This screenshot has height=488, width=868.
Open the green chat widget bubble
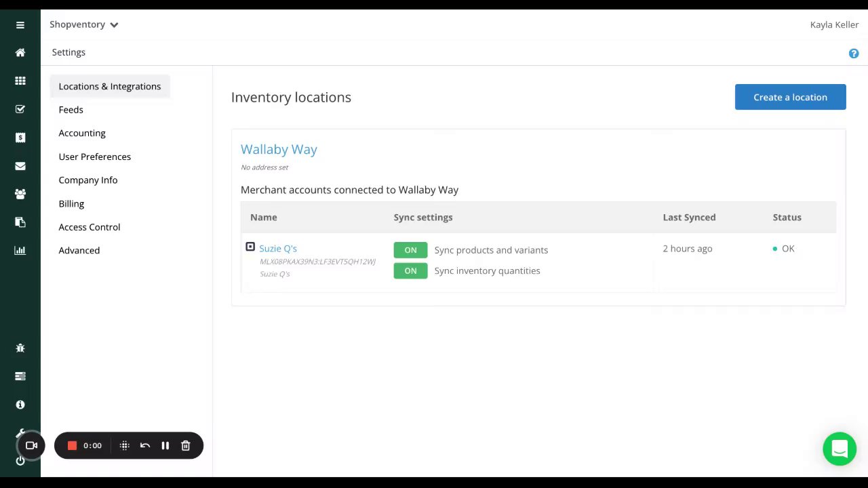click(x=840, y=449)
